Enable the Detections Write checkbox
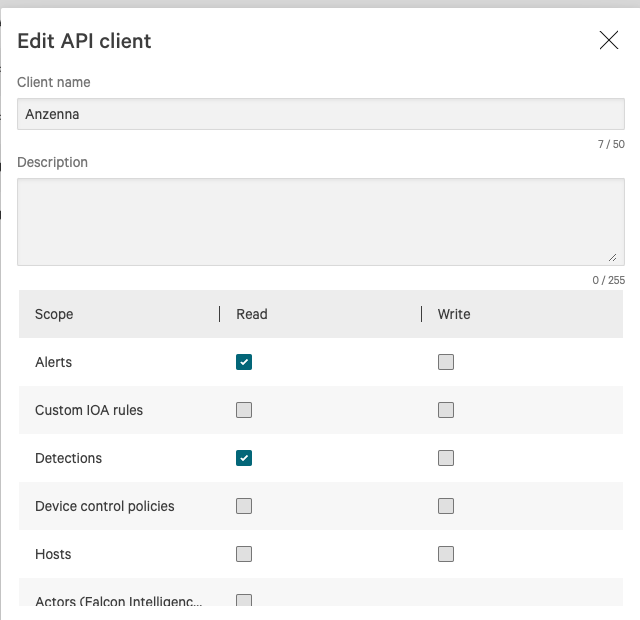 [x=446, y=458]
